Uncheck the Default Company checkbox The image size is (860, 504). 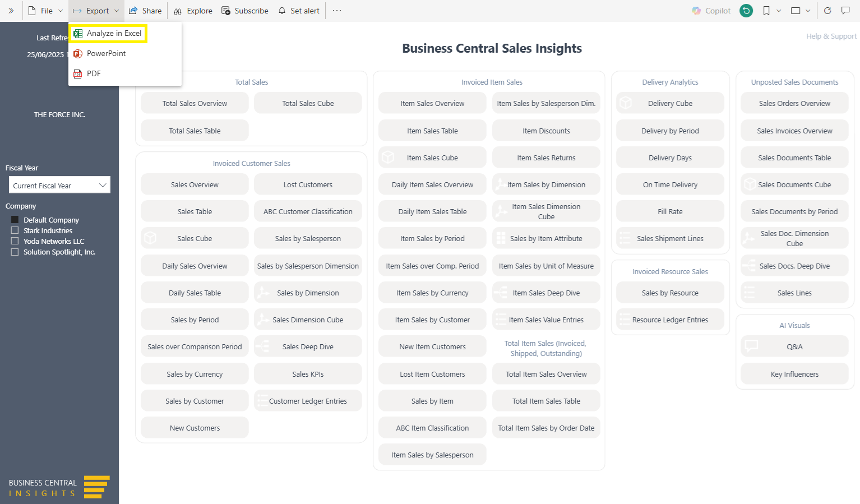click(15, 220)
